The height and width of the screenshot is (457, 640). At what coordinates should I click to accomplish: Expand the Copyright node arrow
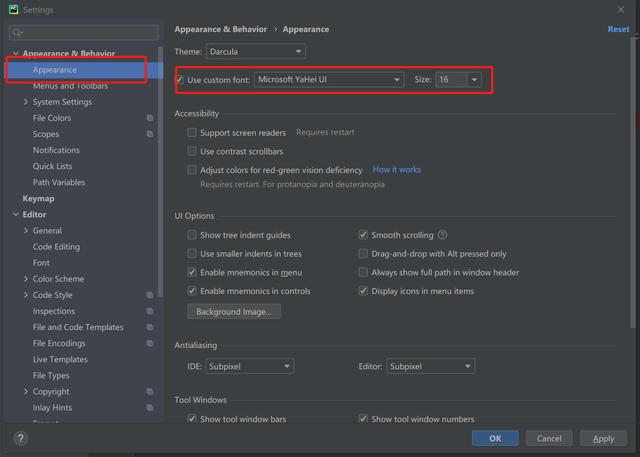click(26, 392)
